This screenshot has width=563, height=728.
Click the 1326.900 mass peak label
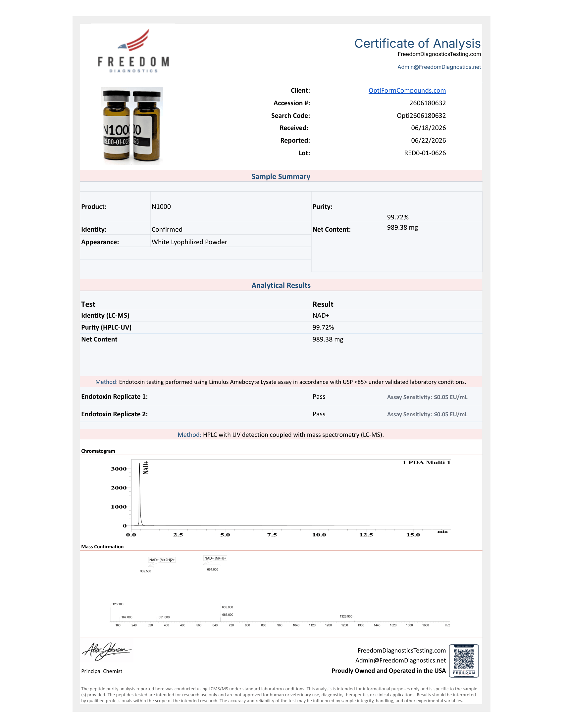346,616
